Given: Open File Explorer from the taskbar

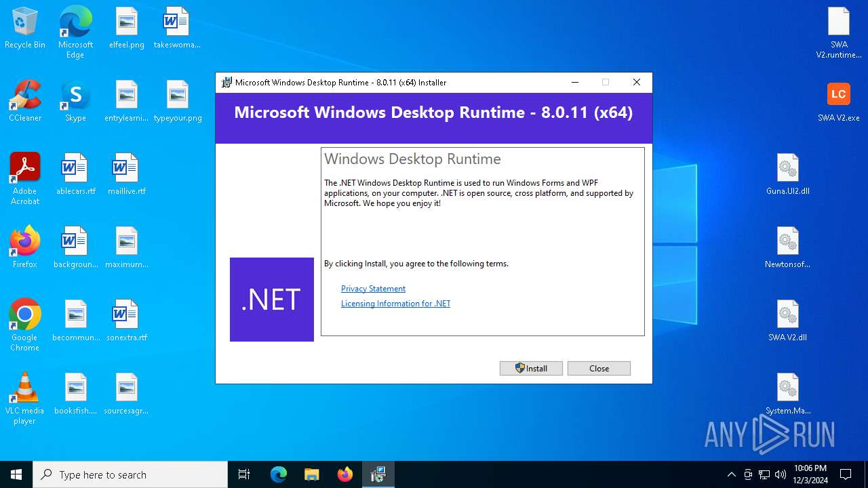Looking at the screenshot, I should pos(311,474).
